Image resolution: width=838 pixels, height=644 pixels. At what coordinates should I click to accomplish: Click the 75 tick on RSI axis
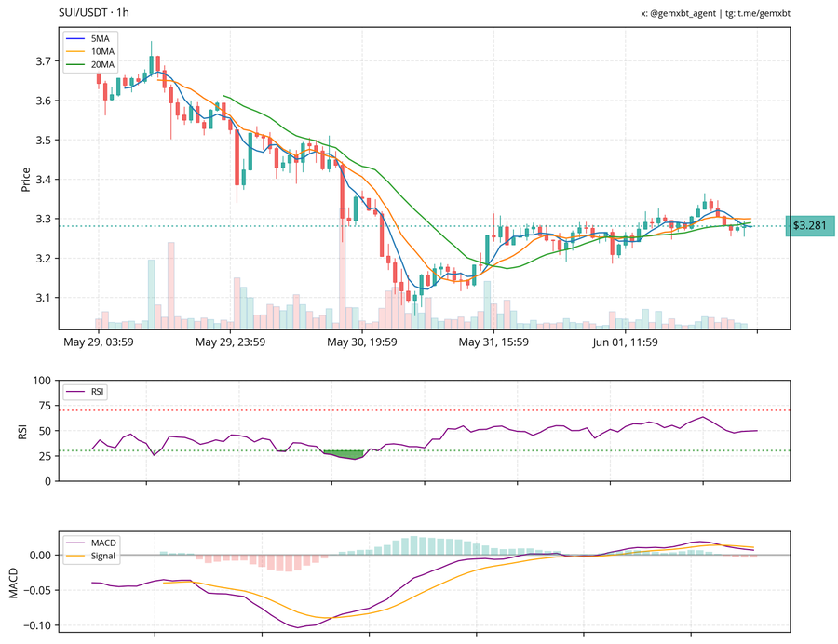pos(45,406)
